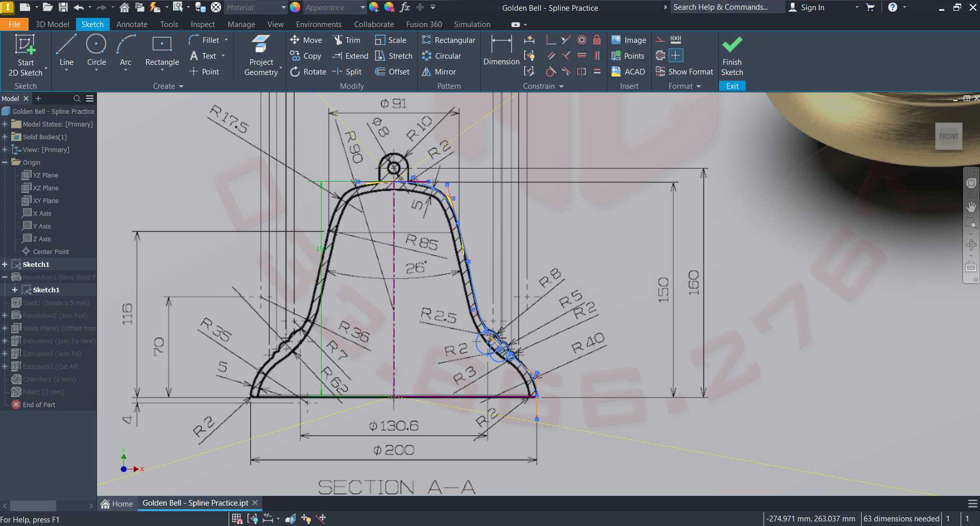
Task: Click the Offset tool
Action: 392,72
